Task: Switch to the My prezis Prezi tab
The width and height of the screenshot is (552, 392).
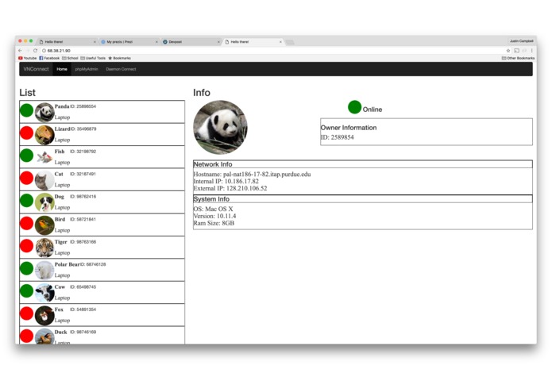Action: click(129, 41)
